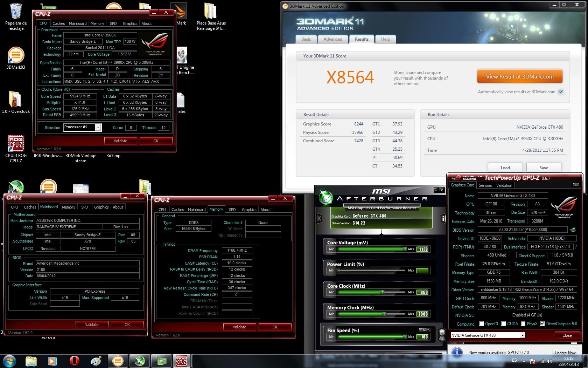Click the Bus Interface question mark icon
The image size is (588, 368).
pos(576,247)
